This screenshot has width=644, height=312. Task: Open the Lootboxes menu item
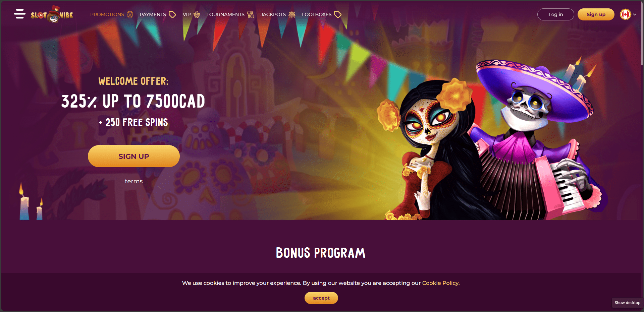[317, 14]
